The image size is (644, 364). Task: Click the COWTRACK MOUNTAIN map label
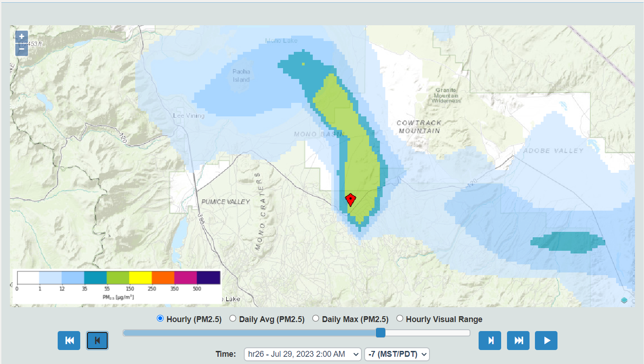419,127
